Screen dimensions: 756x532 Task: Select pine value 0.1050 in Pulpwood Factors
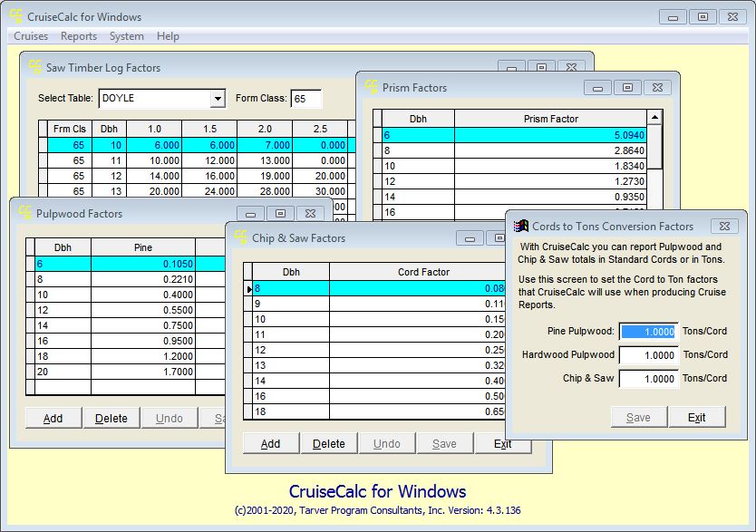coord(143,264)
